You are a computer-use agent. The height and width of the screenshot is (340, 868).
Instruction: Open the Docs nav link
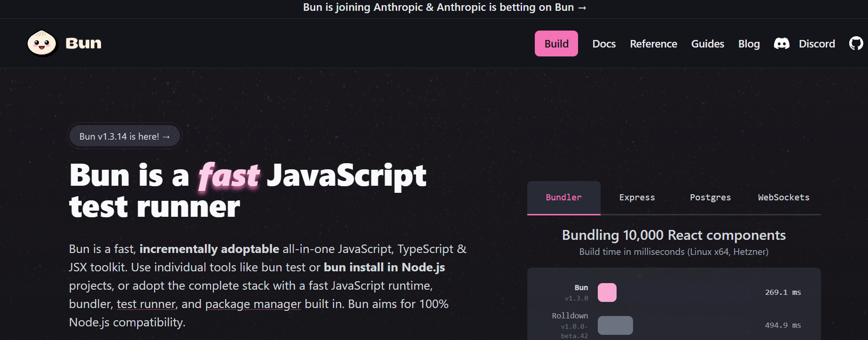pyautogui.click(x=604, y=44)
